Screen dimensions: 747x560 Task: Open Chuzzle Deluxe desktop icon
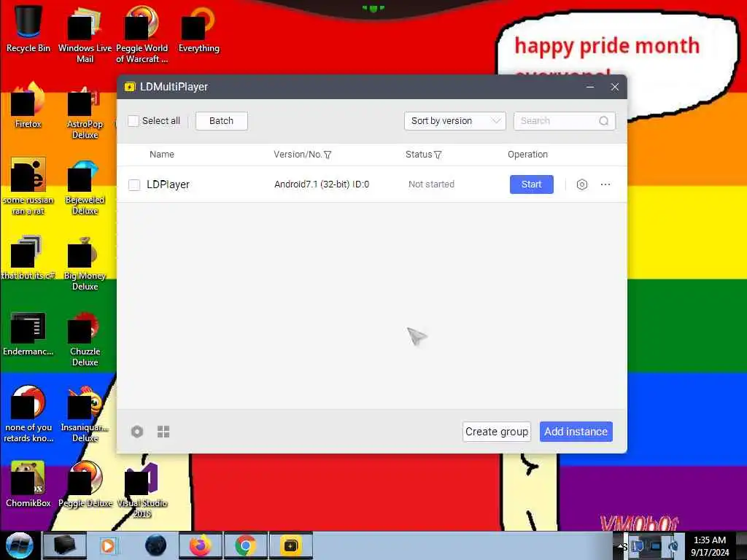pyautogui.click(x=85, y=338)
